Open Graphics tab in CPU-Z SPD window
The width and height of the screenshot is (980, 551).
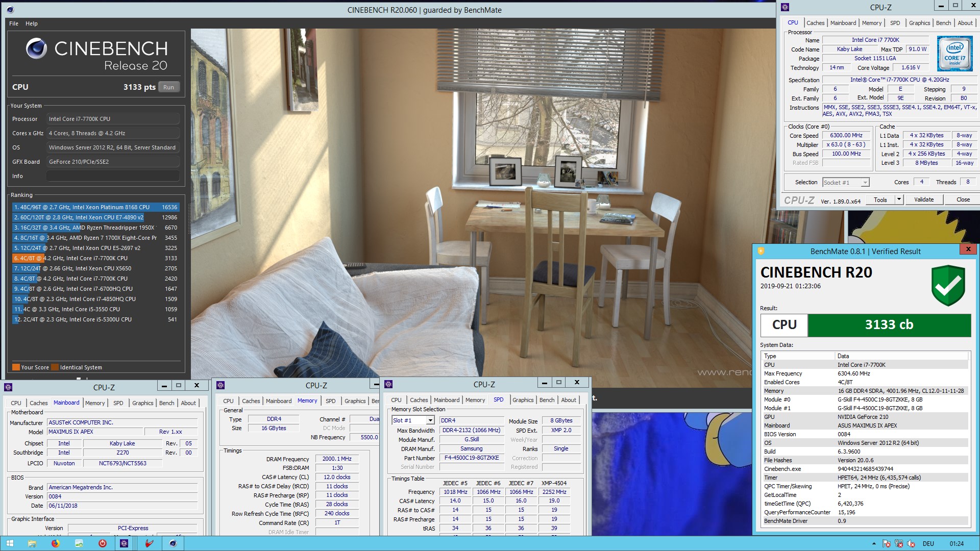[523, 400]
